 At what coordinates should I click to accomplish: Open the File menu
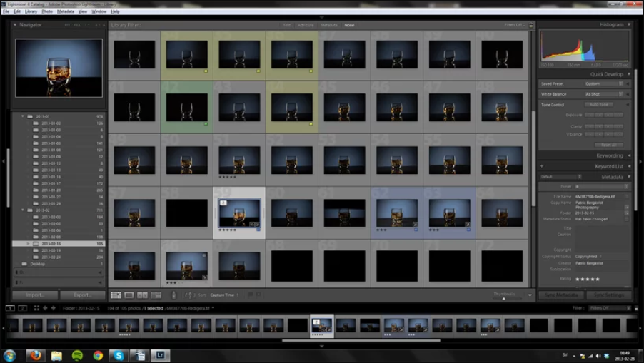(x=6, y=11)
